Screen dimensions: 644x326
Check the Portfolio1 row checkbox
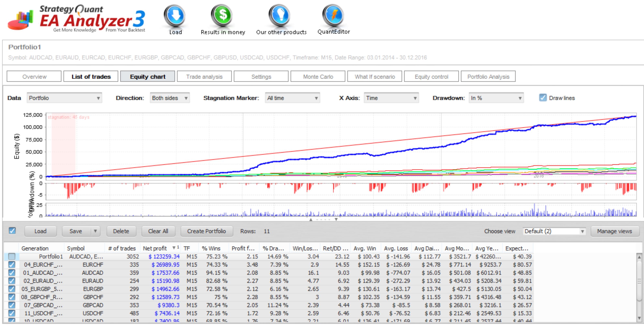12,256
